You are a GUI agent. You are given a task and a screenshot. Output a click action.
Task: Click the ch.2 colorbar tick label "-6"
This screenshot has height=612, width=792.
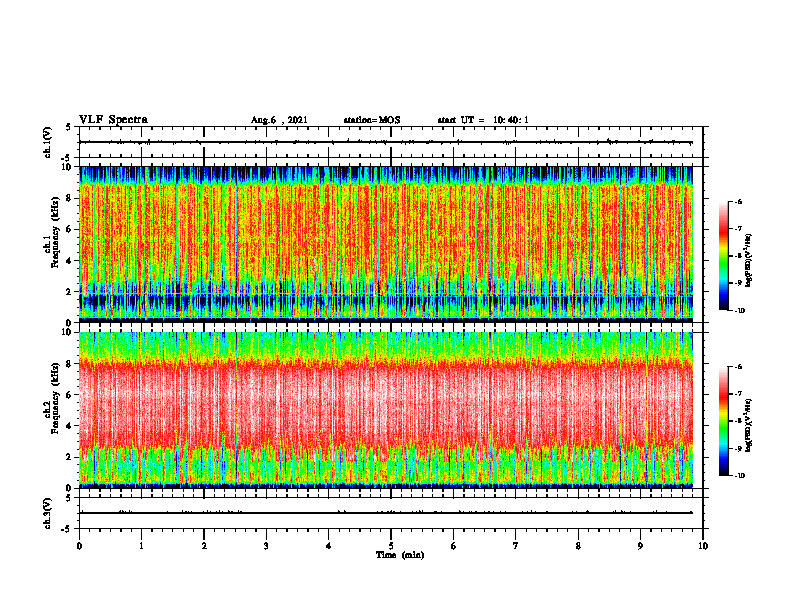[x=738, y=367]
